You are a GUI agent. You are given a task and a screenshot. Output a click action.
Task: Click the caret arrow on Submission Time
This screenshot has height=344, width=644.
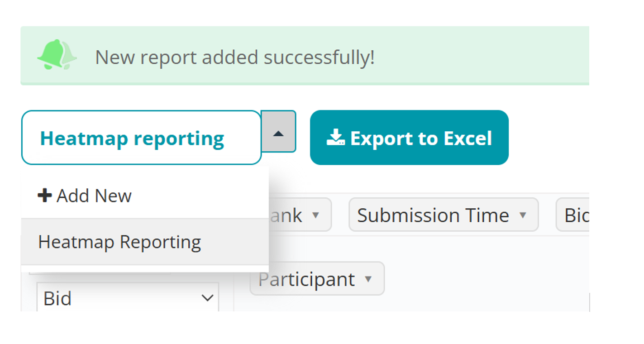point(523,215)
